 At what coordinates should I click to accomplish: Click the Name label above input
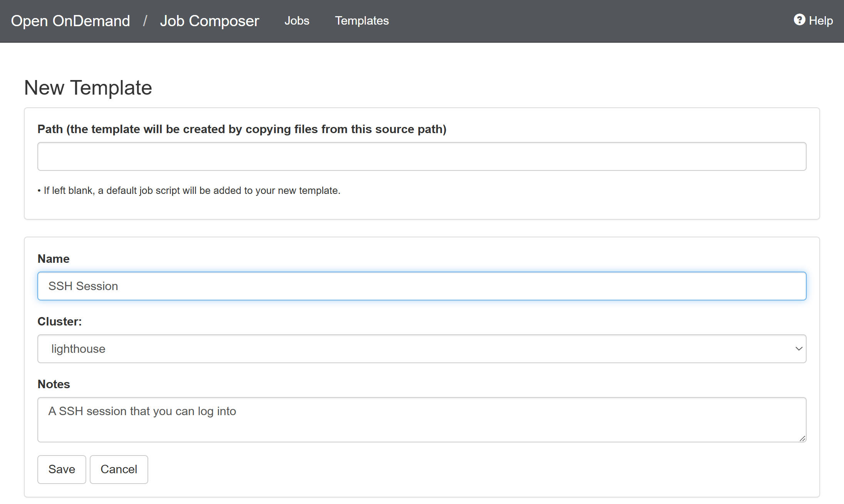pyautogui.click(x=54, y=259)
